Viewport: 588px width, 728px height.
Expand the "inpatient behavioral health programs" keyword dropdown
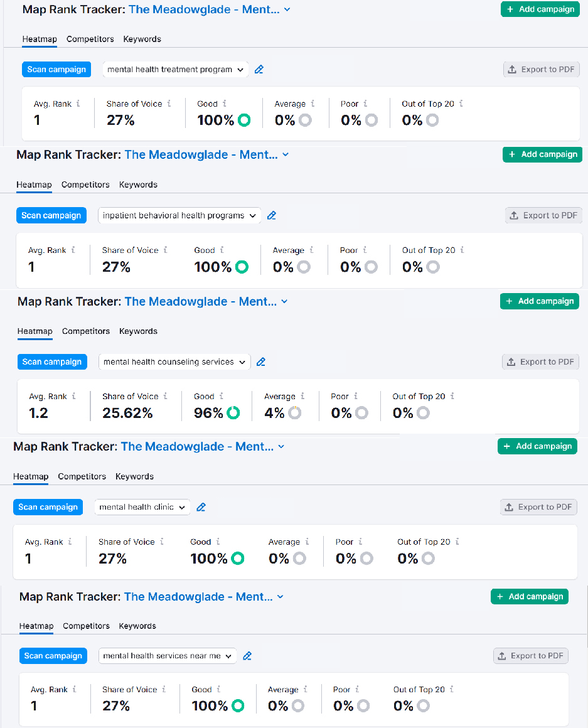point(179,215)
